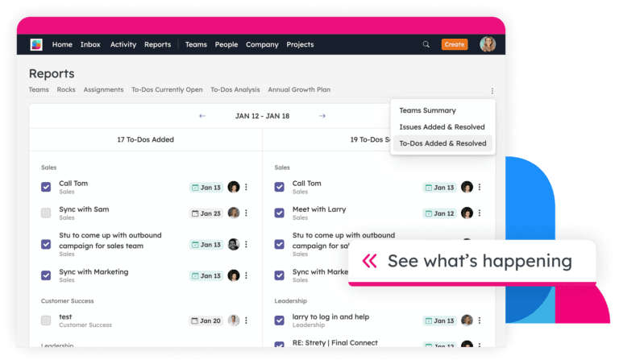
Task: Click the See what's happening banner
Action: tap(472, 262)
